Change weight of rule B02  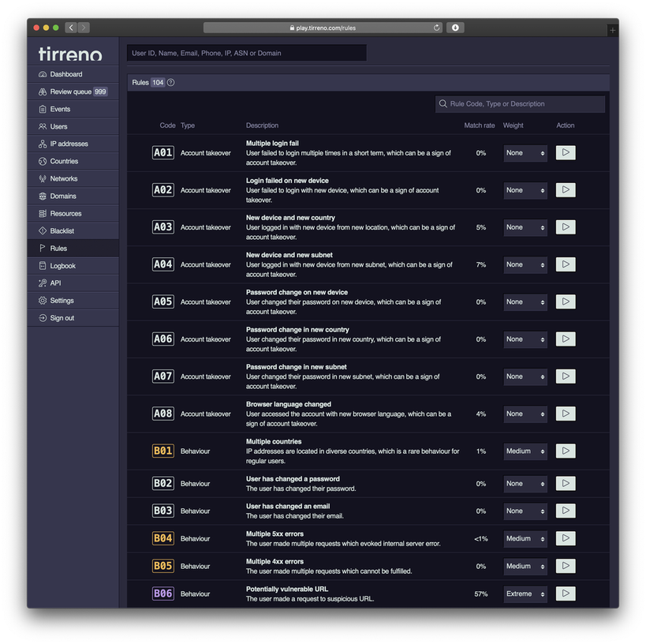click(x=525, y=484)
